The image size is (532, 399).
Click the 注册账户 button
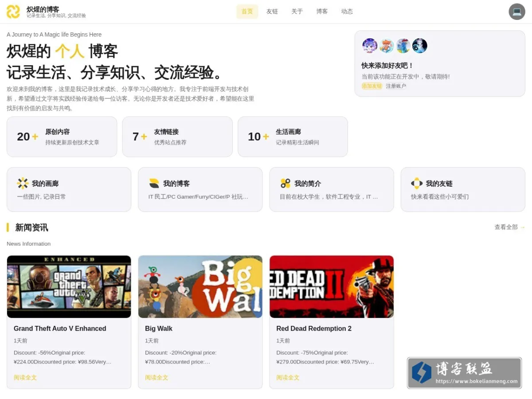pos(396,86)
